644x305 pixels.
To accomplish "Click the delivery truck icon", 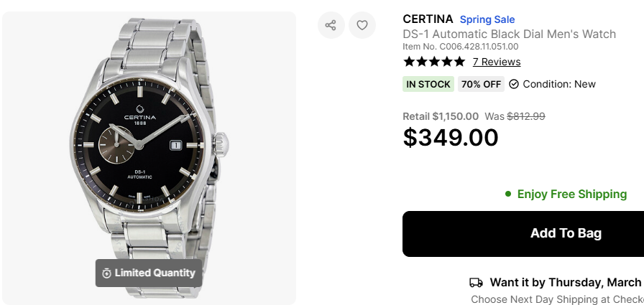I will (476, 283).
